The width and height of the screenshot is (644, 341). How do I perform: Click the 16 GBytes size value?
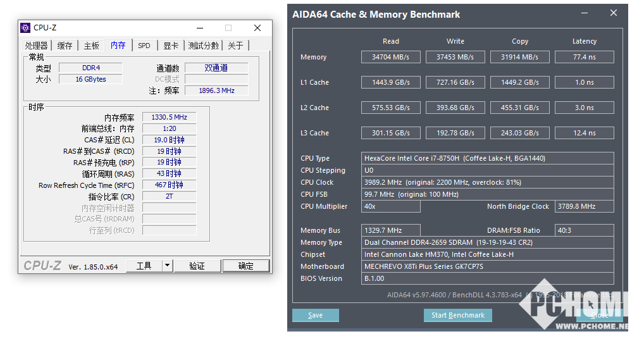90,79
